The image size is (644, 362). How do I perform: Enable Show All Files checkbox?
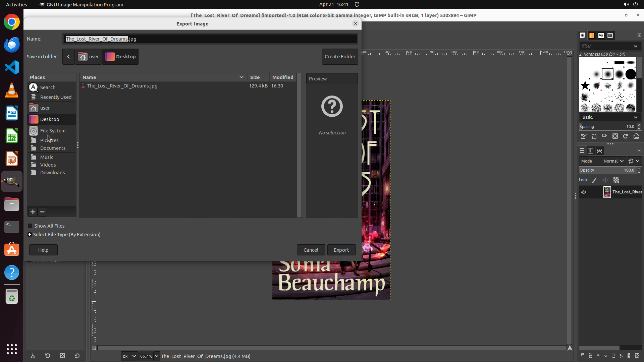tap(30, 226)
